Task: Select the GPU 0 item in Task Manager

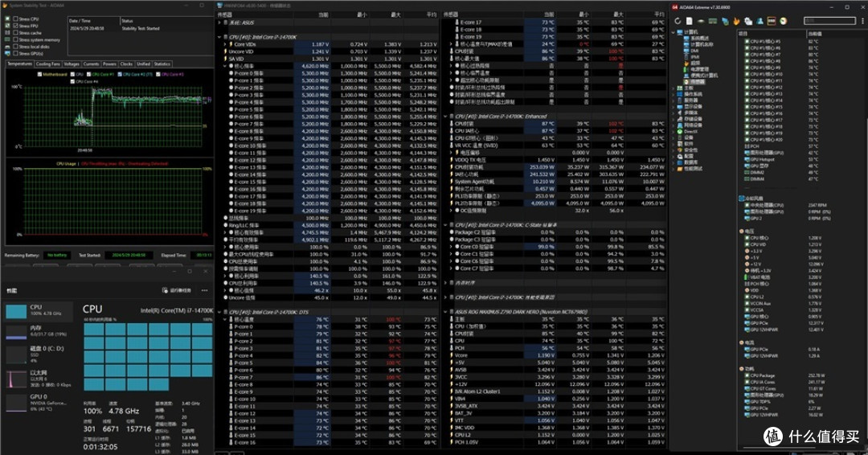Action: [x=38, y=403]
